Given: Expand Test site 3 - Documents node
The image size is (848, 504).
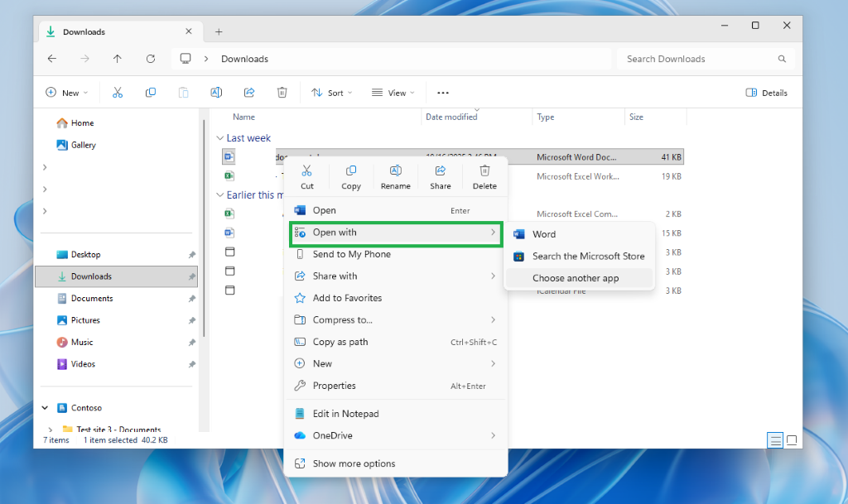Looking at the screenshot, I should (x=51, y=430).
